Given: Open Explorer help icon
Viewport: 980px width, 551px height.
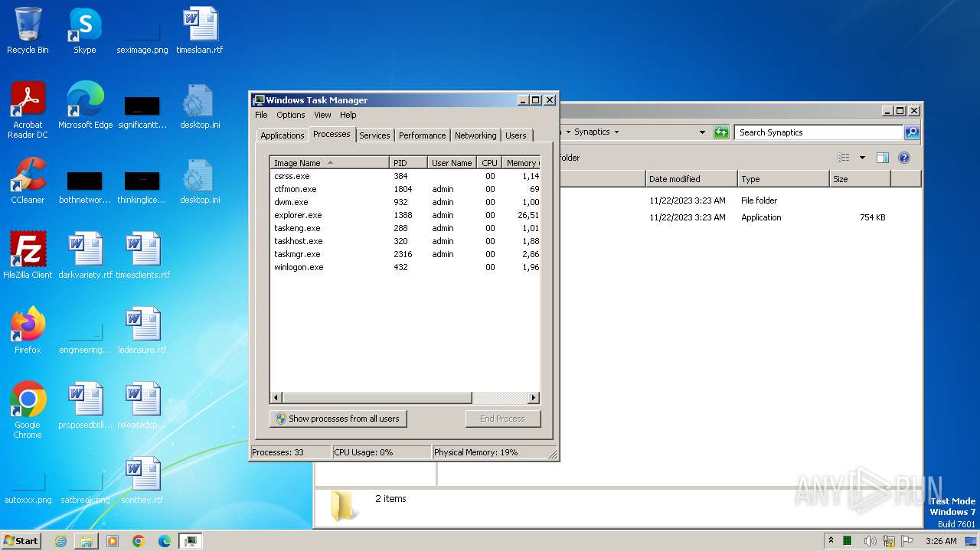Looking at the screenshot, I should [x=904, y=158].
